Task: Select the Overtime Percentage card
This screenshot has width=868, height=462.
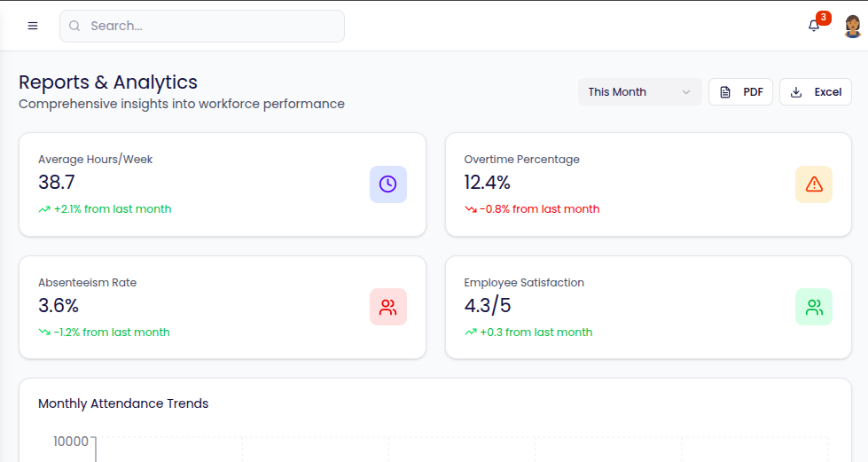Action: pyautogui.click(x=647, y=184)
